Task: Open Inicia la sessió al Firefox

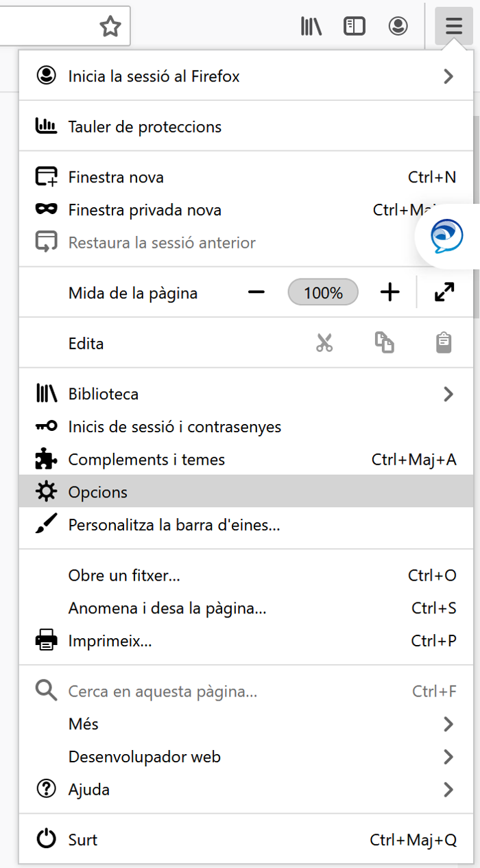Action: tap(246, 76)
